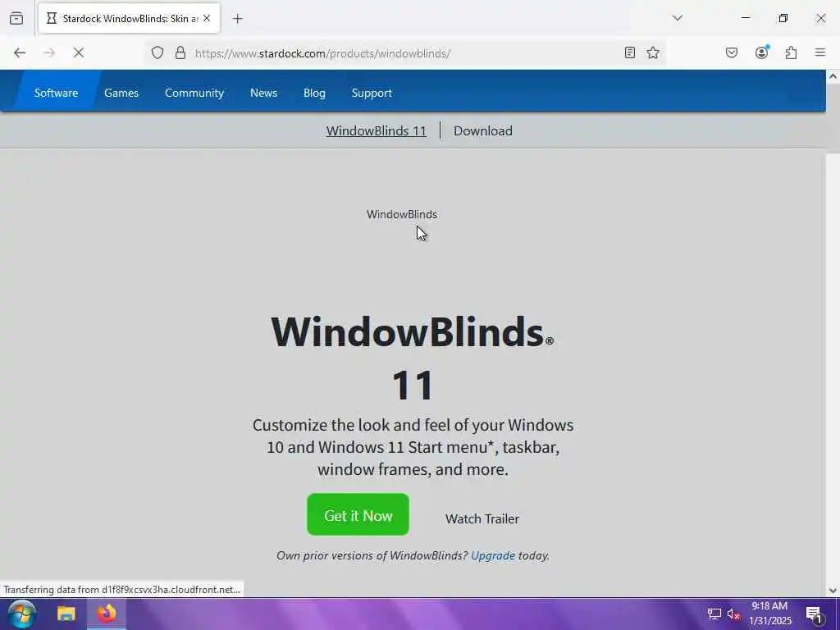Focus the stardock.com URL field
The image size is (840, 630).
404,53
